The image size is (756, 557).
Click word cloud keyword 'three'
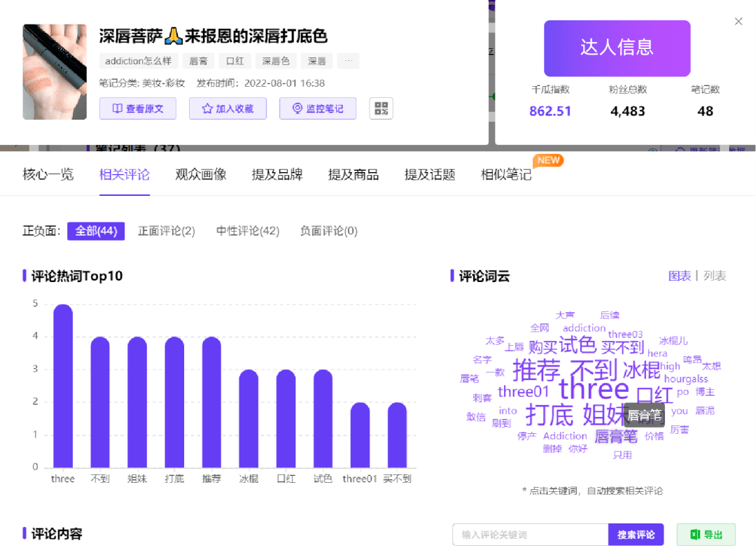(x=594, y=389)
